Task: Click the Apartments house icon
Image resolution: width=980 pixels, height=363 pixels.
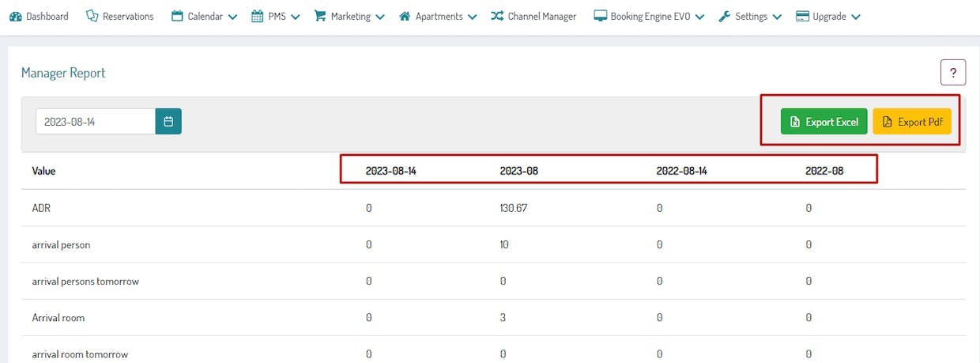Action: (x=405, y=16)
